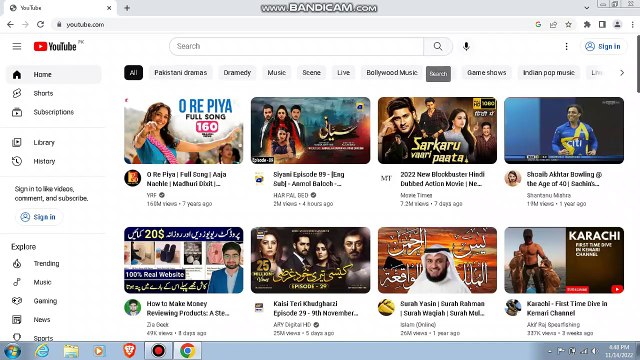Screen dimensions: 640x360
Task: Open browser extensions puzzle icon
Action: 587,24
